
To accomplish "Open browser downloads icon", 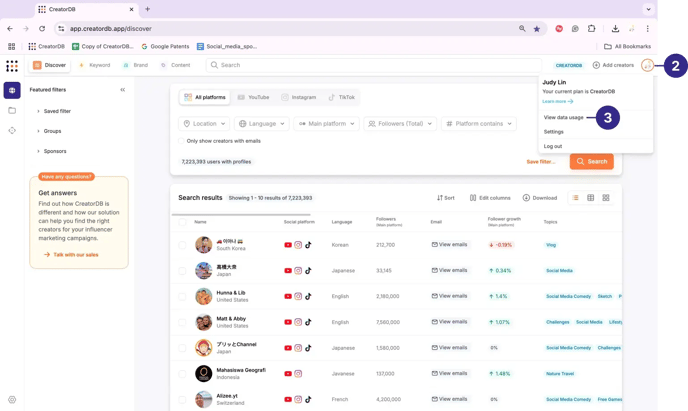I will [x=615, y=29].
